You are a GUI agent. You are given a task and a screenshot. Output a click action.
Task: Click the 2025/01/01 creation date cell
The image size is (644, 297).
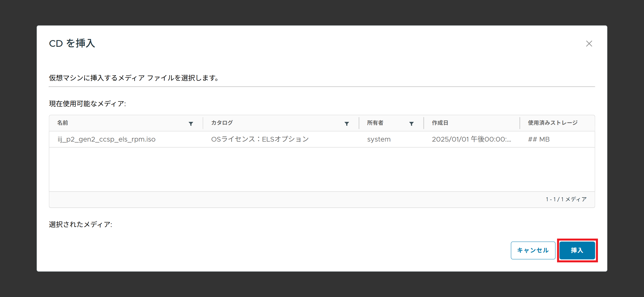pos(471,139)
